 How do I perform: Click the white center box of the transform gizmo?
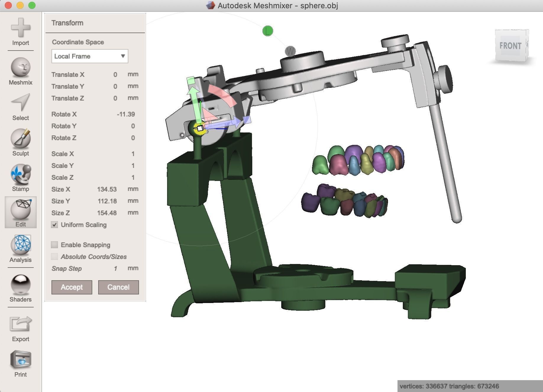coord(200,128)
